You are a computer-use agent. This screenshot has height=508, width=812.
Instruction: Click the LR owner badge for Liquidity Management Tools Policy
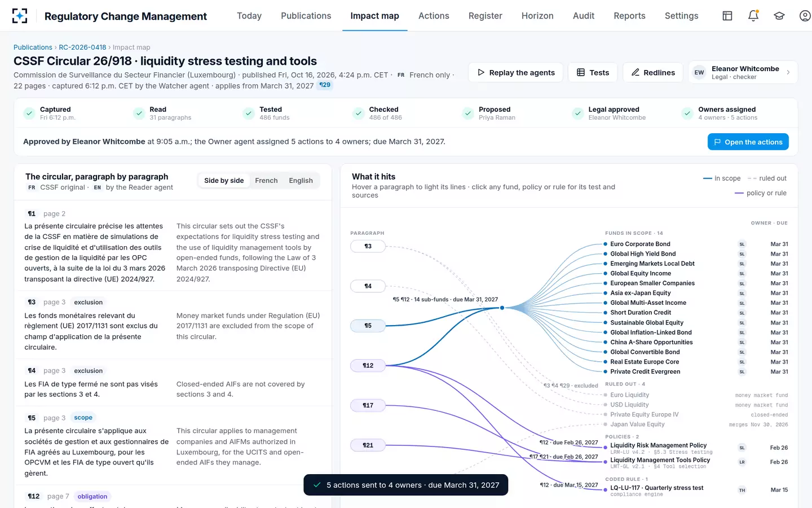click(742, 462)
